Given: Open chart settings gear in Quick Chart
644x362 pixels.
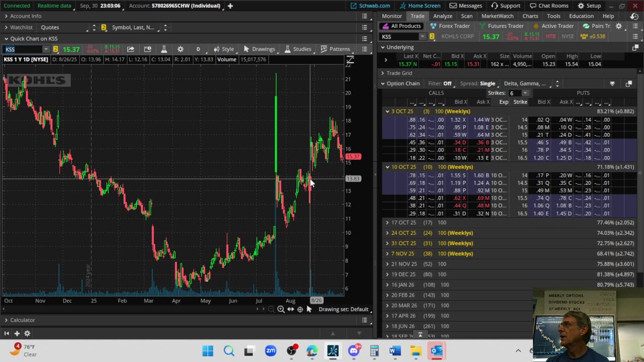Looking at the screenshot, I should coord(180,49).
